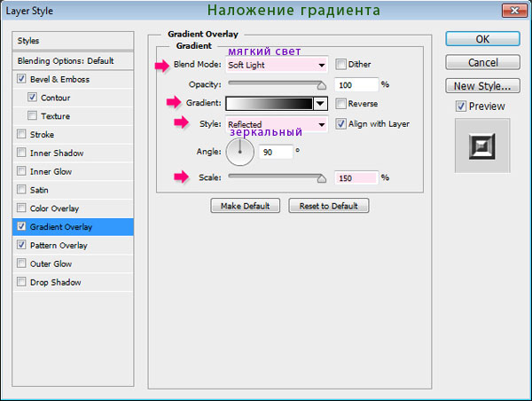The width and height of the screenshot is (532, 401).
Task: Select the Drop Shadow entry
Action: click(x=73, y=282)
